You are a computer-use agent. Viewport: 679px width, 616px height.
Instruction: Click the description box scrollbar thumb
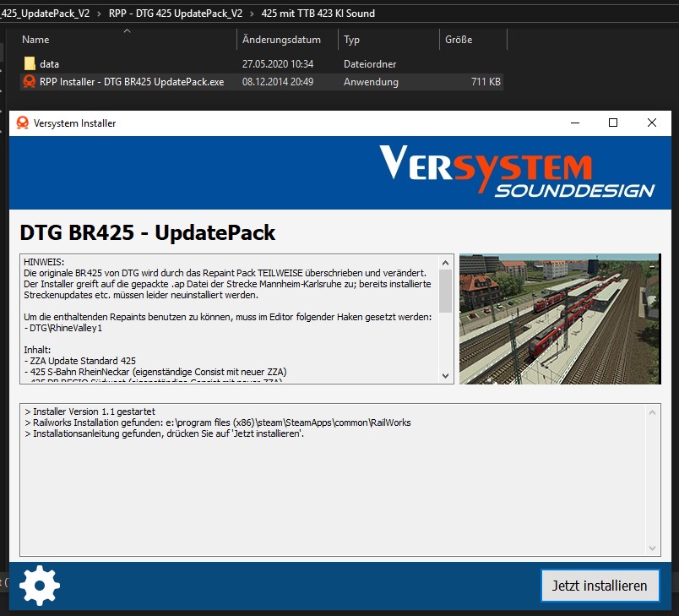445,292
